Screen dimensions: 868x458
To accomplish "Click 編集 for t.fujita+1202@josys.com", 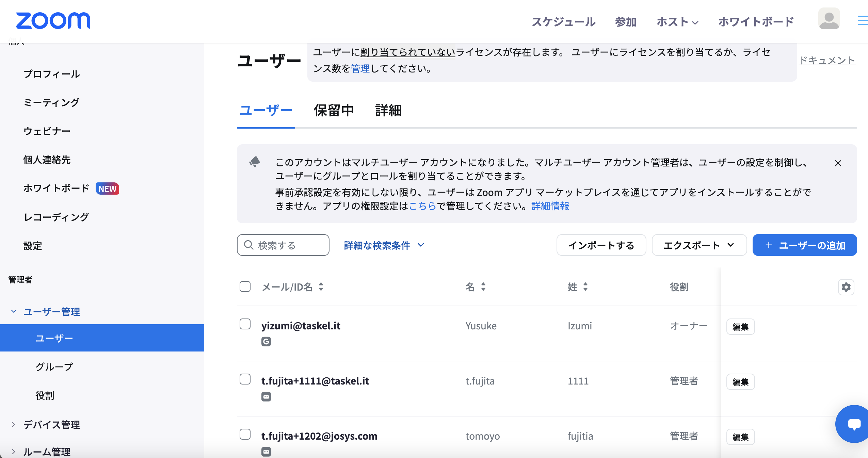I will pyautogui.click(x=740, y=437).
